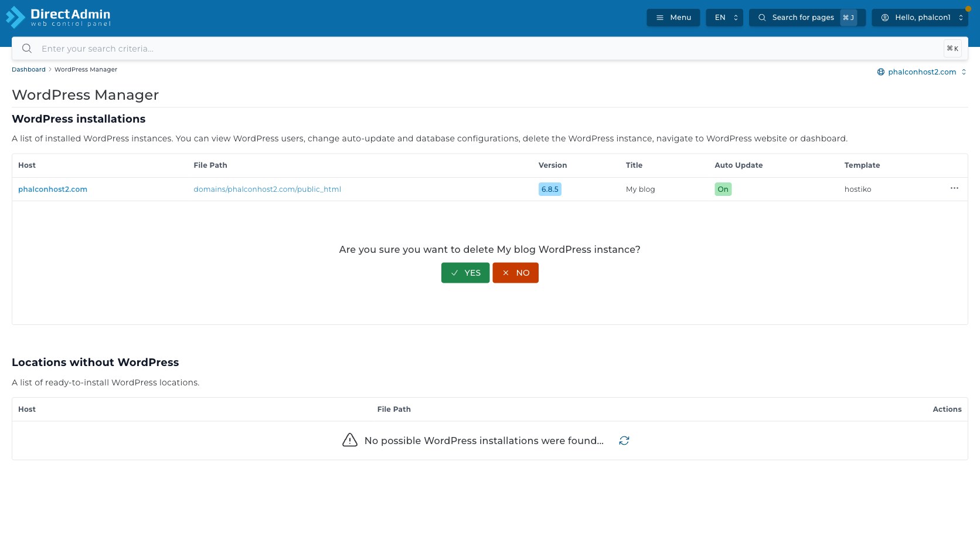This screenshot has width=980, height=552.
Task: Click the WordPress installations heading
Action: 79,119
